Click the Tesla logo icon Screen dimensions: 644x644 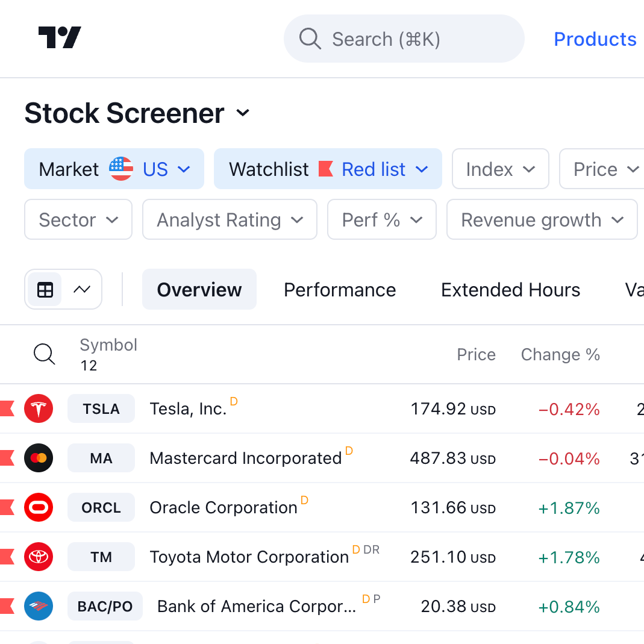(39, 409)
